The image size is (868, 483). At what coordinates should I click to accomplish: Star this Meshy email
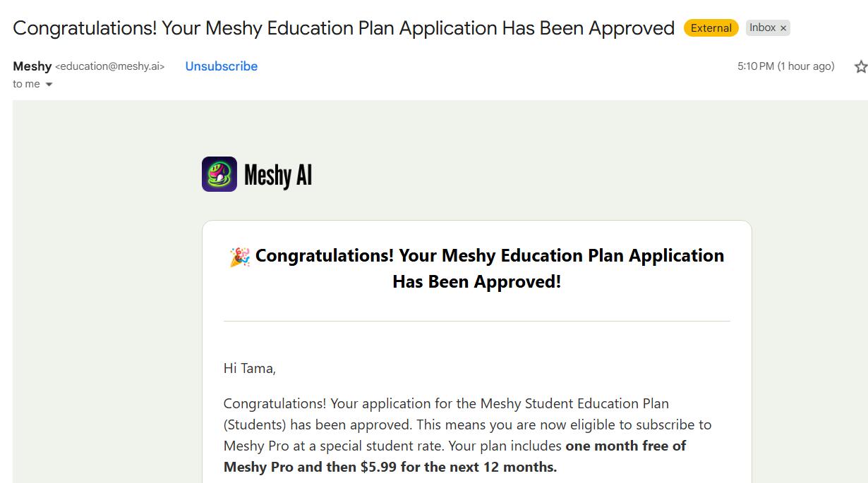pos(860,67)
